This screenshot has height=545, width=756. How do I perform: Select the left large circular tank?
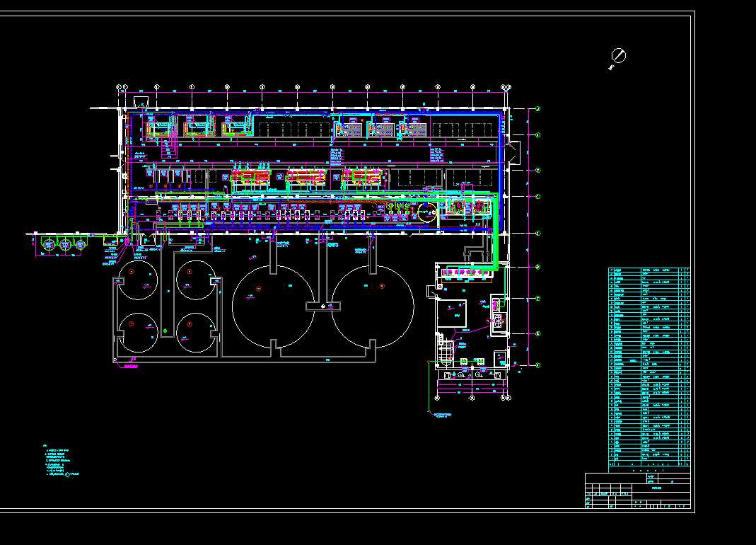(274, 306)
